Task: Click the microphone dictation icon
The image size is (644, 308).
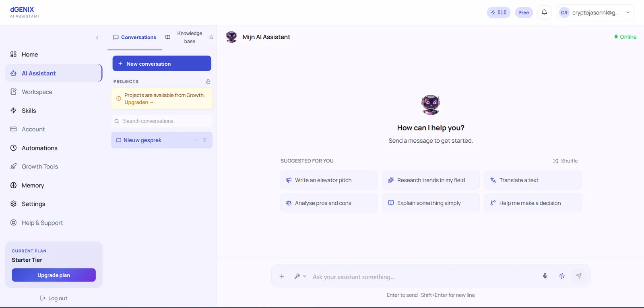Action: [x=545, y=276]
